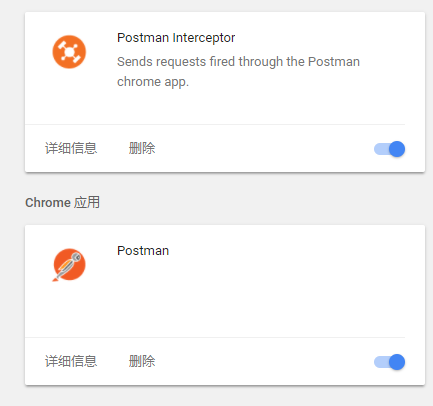433x406 pixels.
Task: Select the Postman Interceptor title text
Action: point(176,38)
